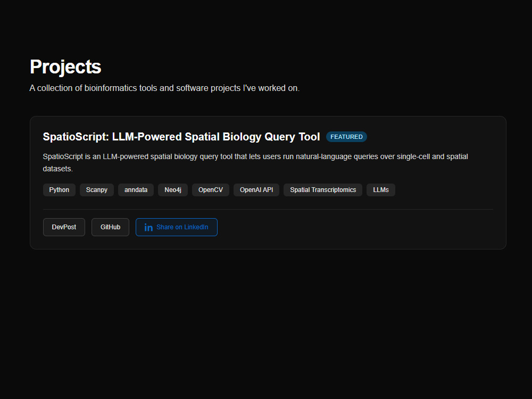Click the SpatioScript project title
Image resolution: width=532 pixels, height=399 pixels.
[181, 137]
